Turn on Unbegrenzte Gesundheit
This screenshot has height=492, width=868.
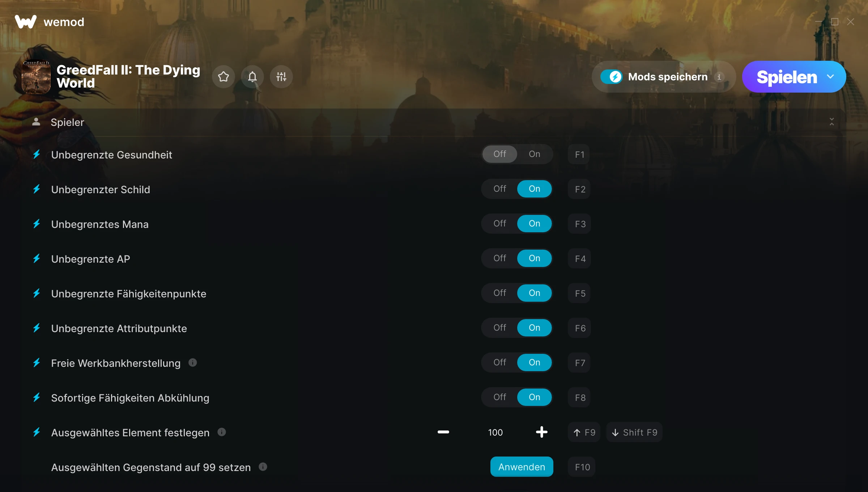click(x=535, y=154)
